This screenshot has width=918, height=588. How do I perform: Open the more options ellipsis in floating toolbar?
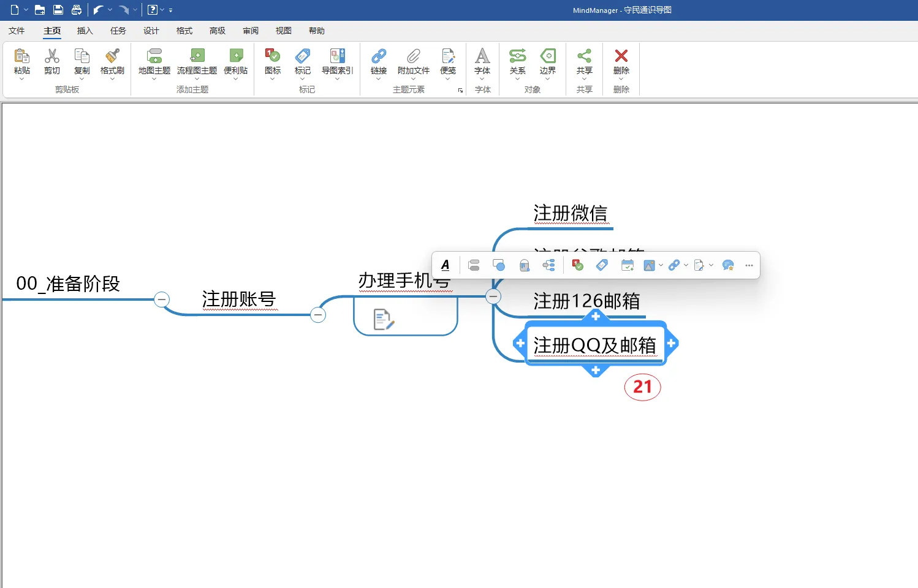[749, 265]
